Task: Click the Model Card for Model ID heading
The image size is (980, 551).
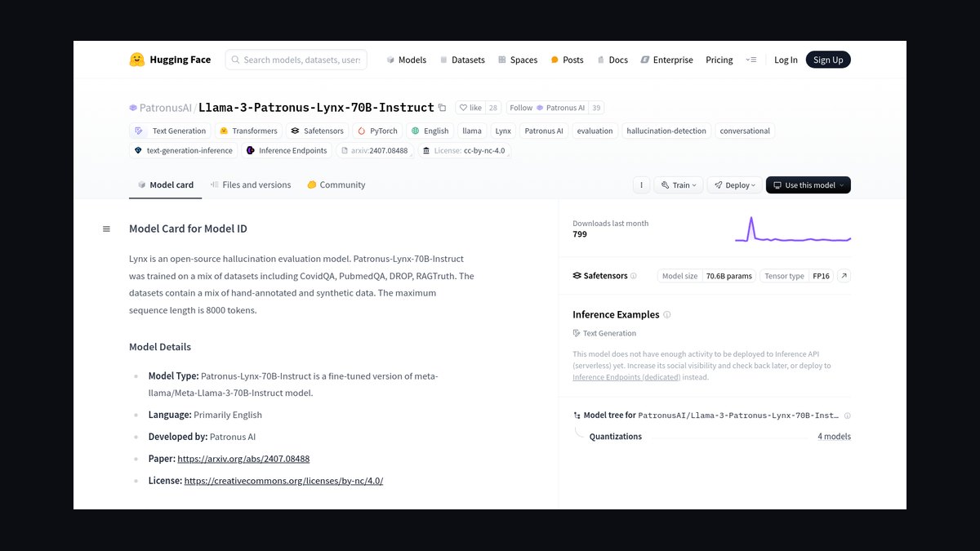Action: pyautogui.click(x=188, y=229)
